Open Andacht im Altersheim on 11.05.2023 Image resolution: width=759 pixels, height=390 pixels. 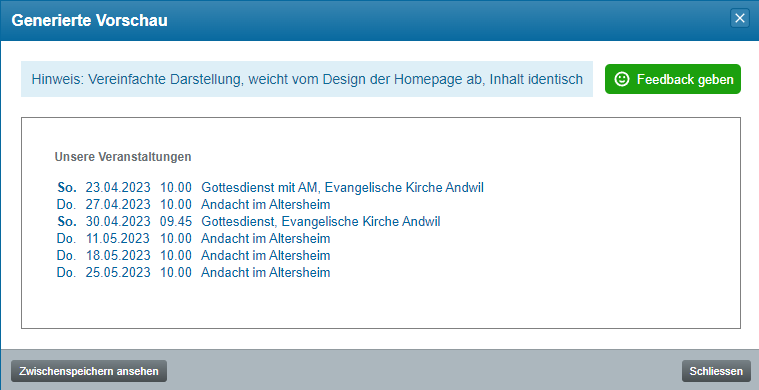266,239
